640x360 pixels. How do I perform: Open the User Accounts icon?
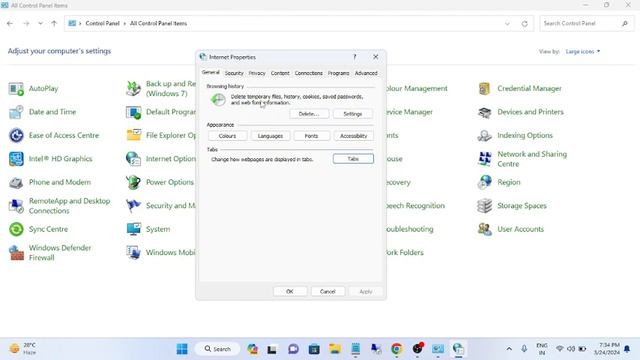484,229
